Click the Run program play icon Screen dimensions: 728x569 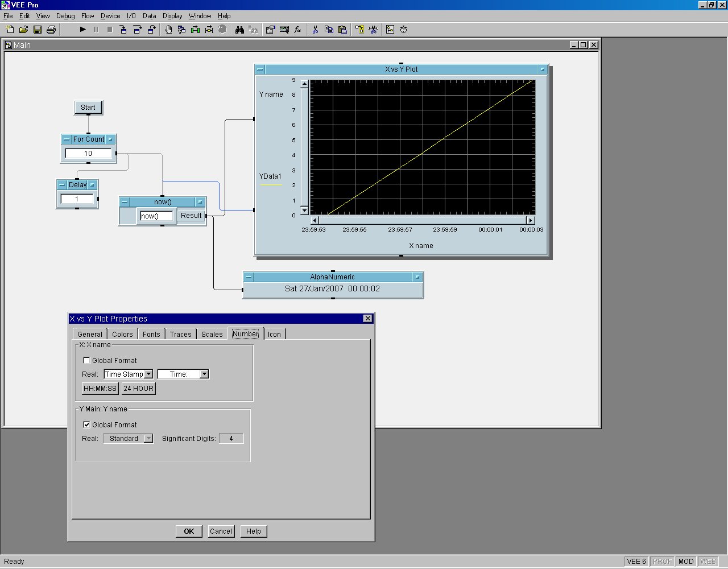point(82,30)
